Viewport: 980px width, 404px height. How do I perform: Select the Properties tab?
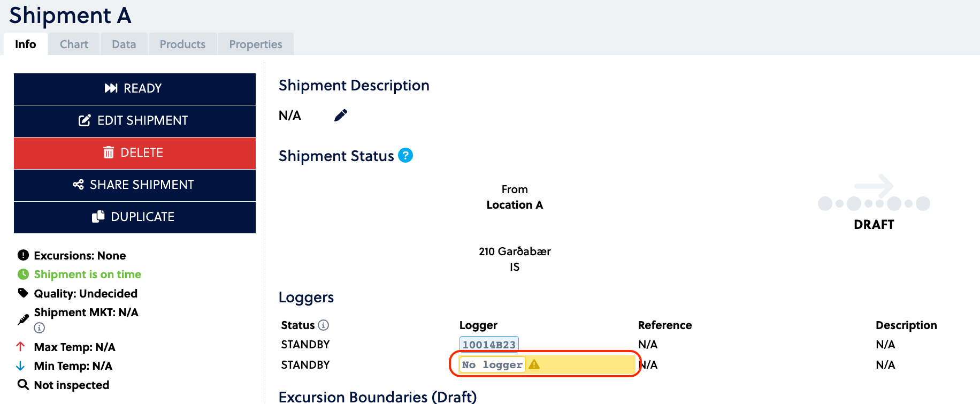pyautogui.click(x=256, y=44)
